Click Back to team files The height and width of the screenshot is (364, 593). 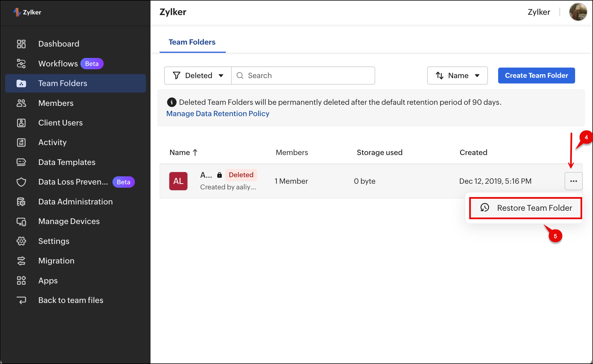tap(70, 300)
